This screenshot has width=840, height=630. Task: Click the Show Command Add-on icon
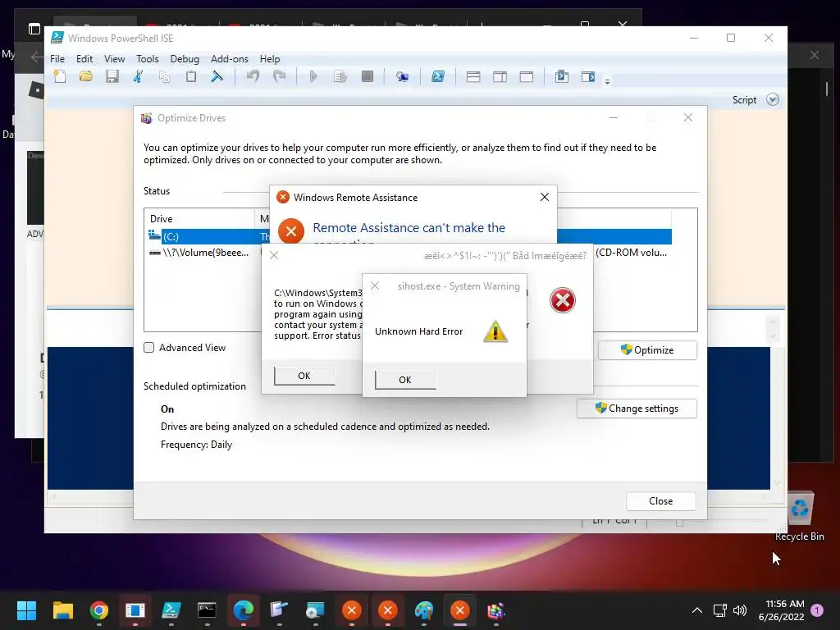click(x=588, y=76)
